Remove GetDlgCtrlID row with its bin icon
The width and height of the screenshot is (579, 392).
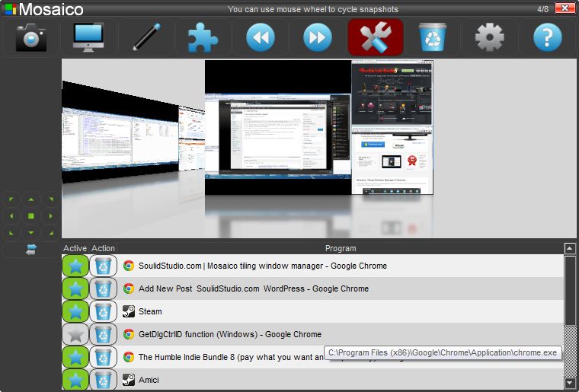click(x=103, y=334)
